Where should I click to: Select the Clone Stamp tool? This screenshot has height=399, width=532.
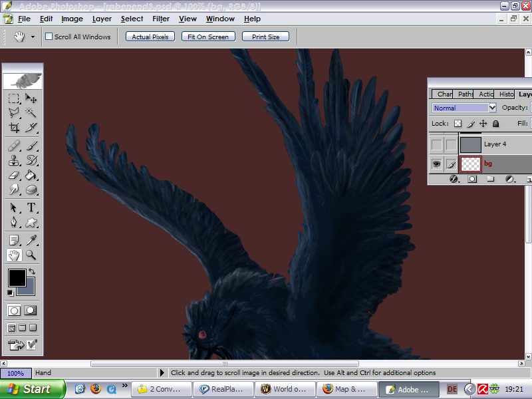pos(13,160)
